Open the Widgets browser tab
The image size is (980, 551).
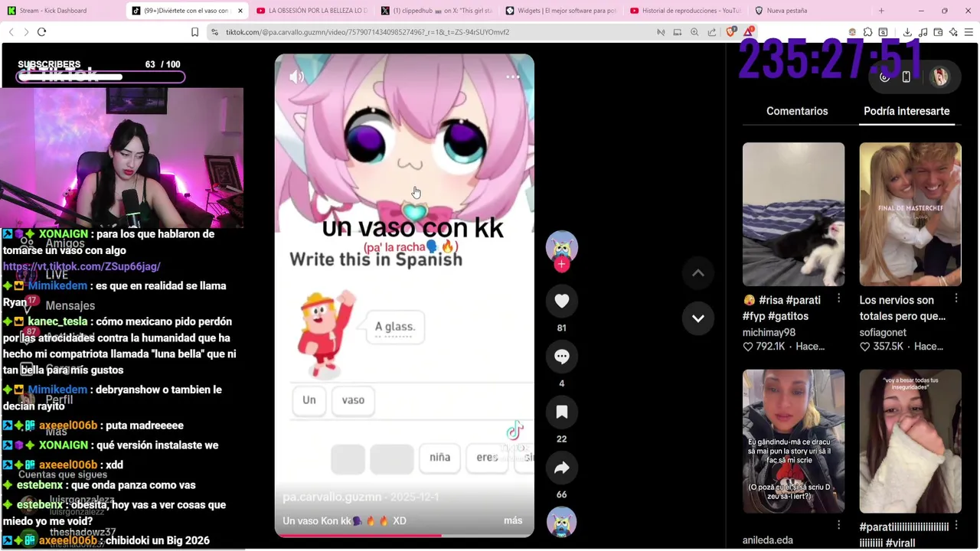[x=561, y=11]
